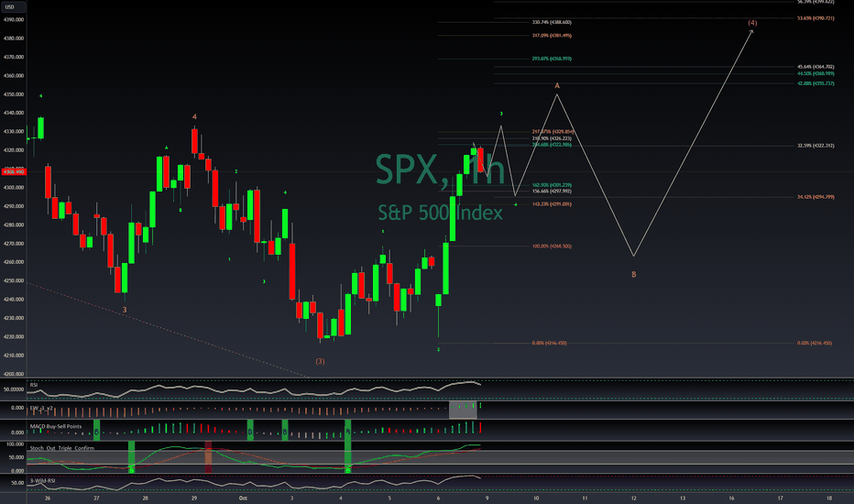This screenshot has height=504, width=854.
Task: Click the gray highlighted box in EW_3_v2 pane
Action: pyautogui.click(x=463, y=410)
